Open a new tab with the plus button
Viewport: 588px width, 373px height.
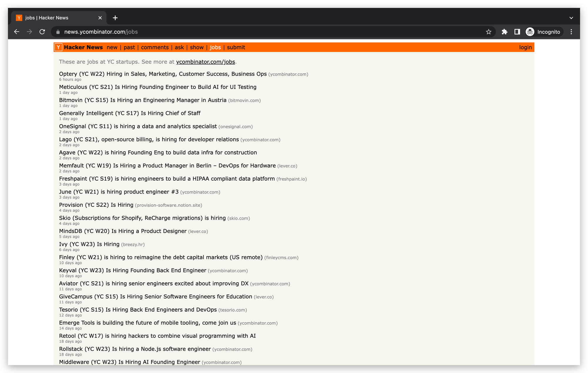coord(115,18)
